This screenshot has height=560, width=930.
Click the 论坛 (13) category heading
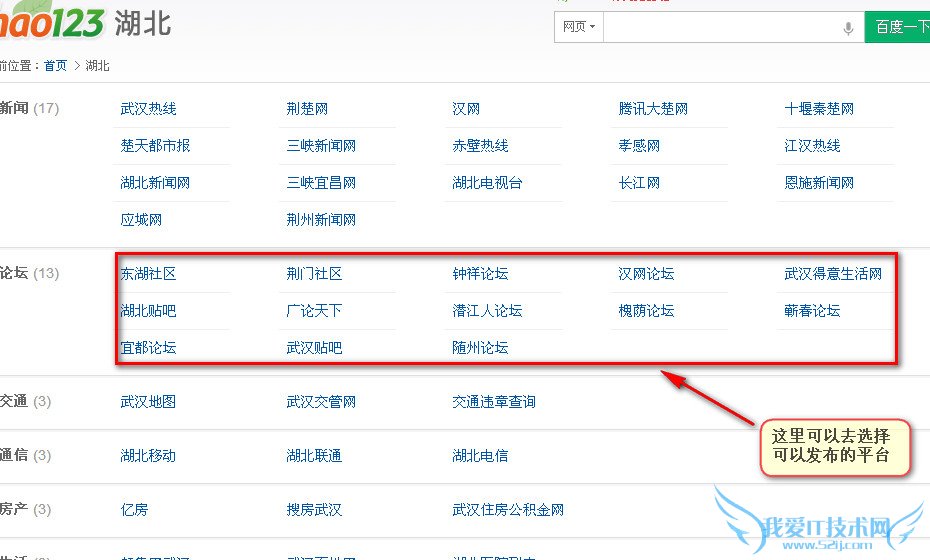(x=30, y=273)
